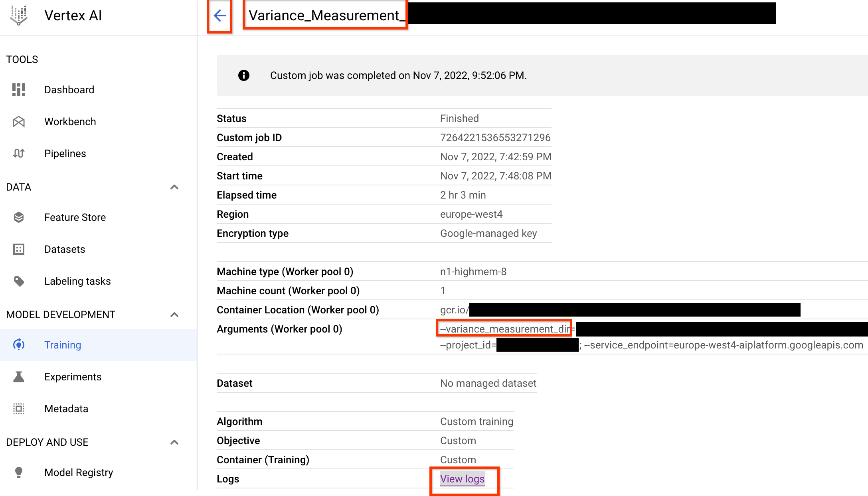Select the Training menu item
The width and height of the screenshot is (868, 496).
coord(63,344)
